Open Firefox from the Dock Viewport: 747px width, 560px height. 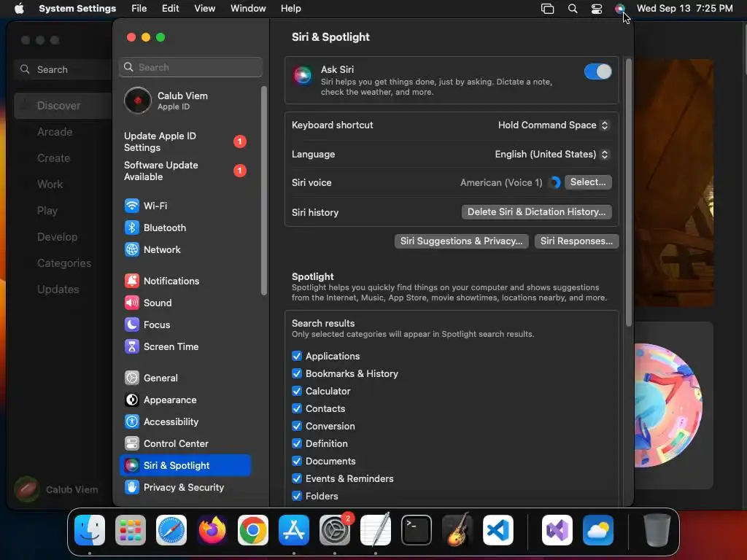point(212,530)
